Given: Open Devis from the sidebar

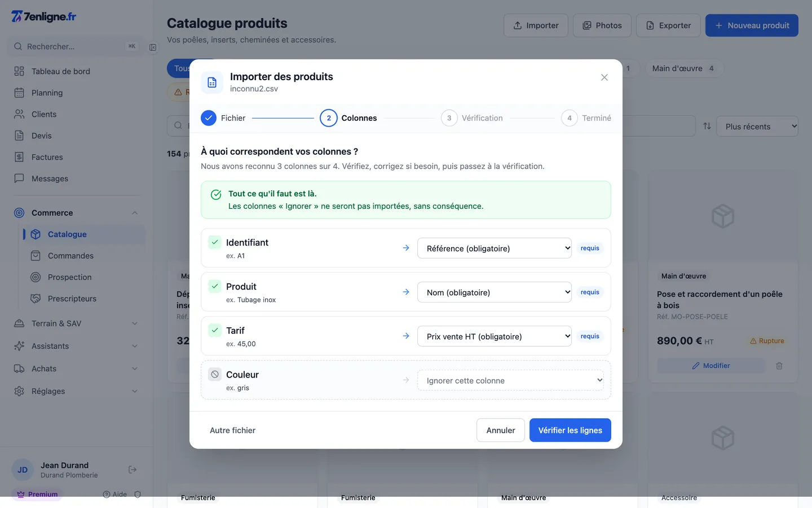Looking at the screenshot, I should (x=77, y=135).
